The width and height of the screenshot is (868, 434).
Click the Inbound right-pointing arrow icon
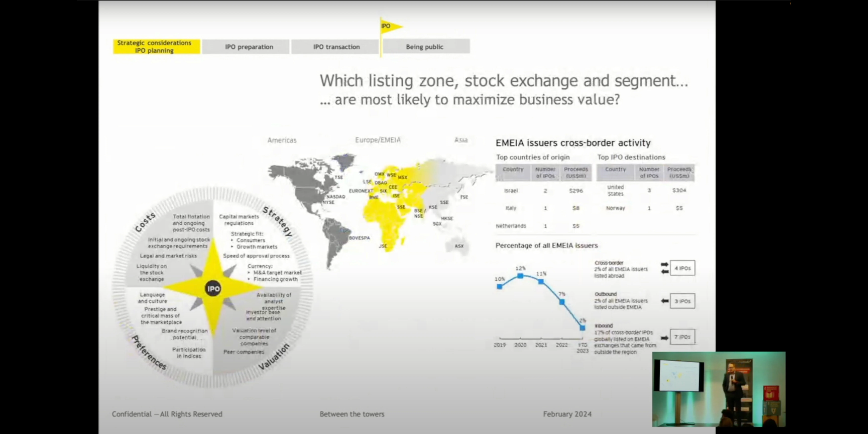click(x=664, y=338)
